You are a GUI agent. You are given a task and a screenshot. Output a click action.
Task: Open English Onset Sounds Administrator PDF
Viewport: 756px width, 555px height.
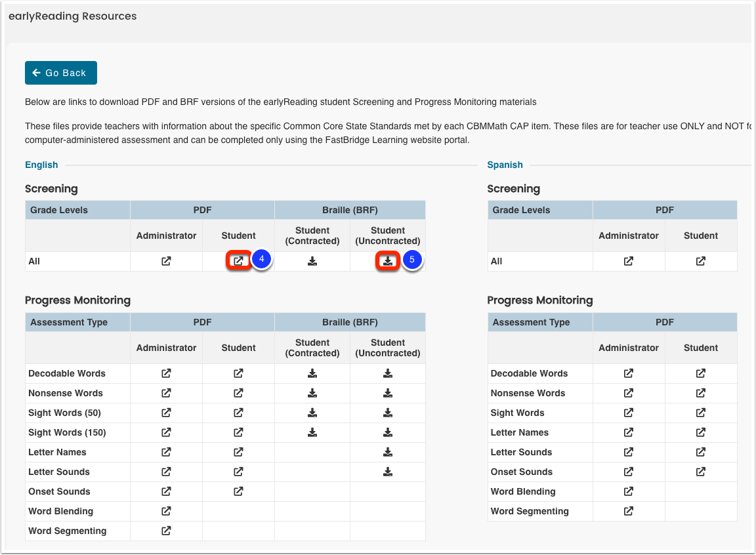click(x=166, y=492)
